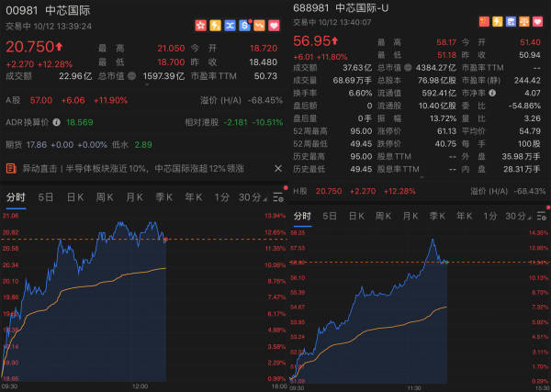
Task: Tap the China flag icon for 688981
Action: [x=486, y=21]
